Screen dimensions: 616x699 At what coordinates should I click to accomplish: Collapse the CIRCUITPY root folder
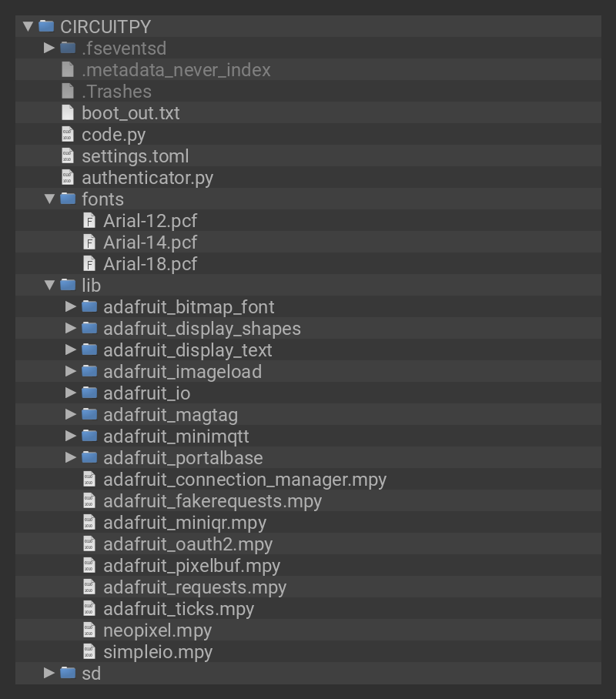coord(28,27)
